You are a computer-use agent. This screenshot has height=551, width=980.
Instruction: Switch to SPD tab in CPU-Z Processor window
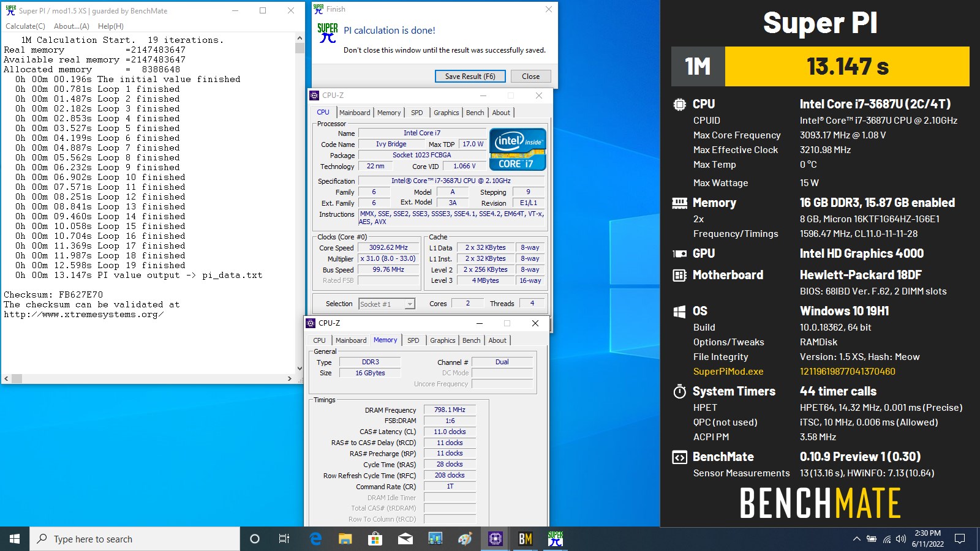point(417,113)
